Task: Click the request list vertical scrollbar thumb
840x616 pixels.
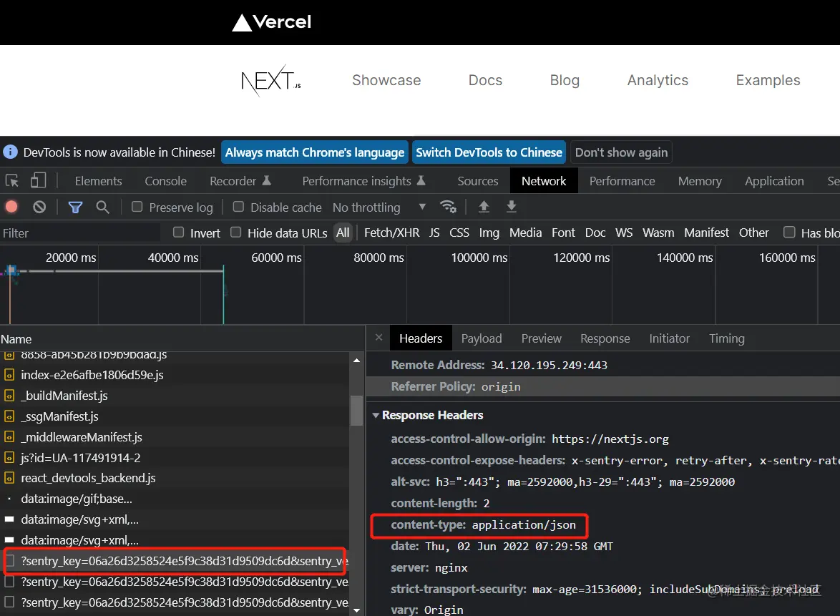Action: (x=357, y=411)
